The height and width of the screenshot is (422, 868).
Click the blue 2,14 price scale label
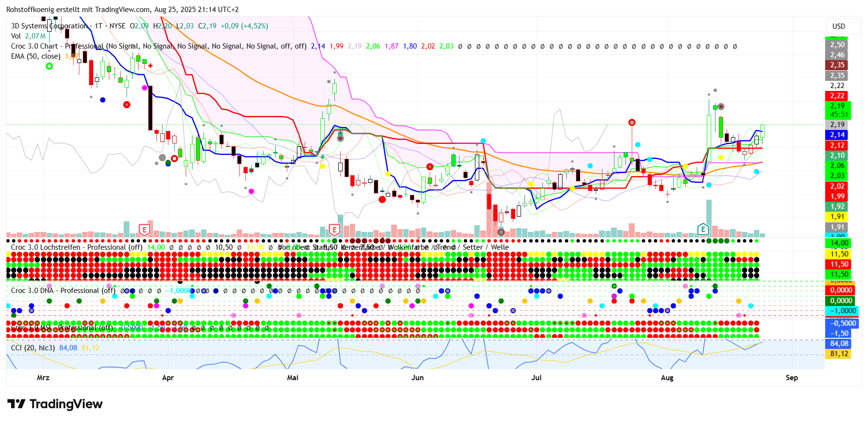point(837,135)
